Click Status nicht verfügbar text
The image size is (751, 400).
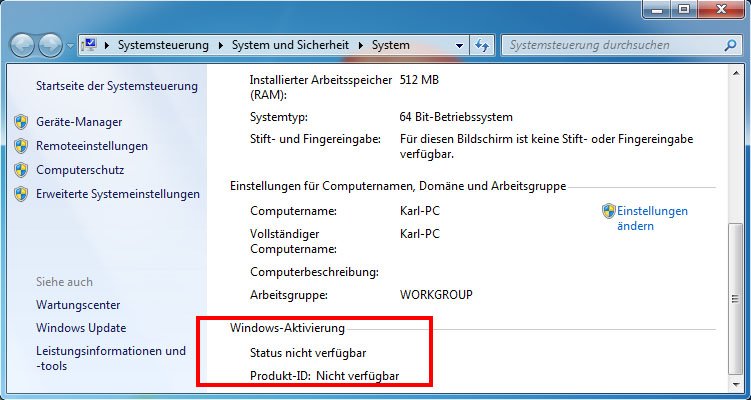click(308, 353)
